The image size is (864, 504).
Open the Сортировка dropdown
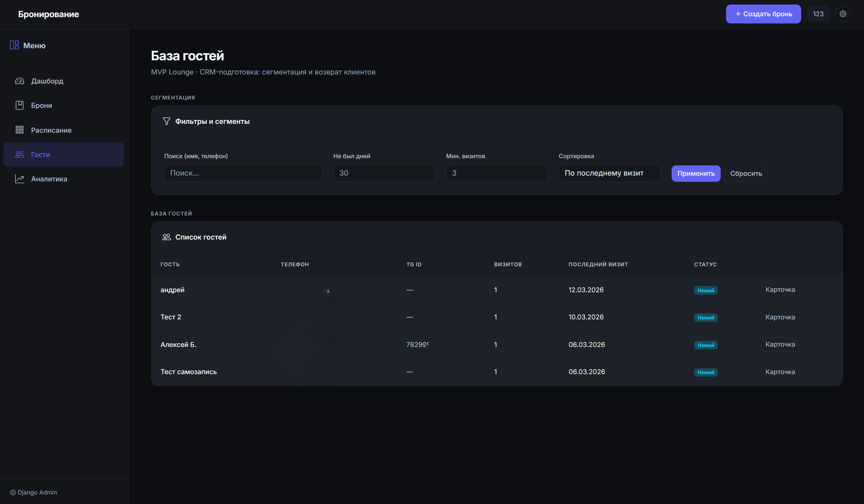coord(609,173)
